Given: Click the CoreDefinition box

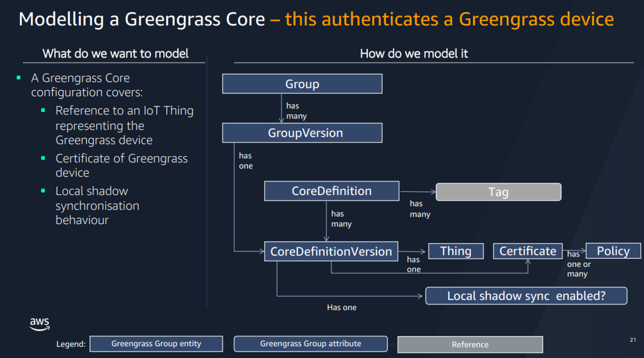Looking at the screenshot, I should [x=332, y=191].
